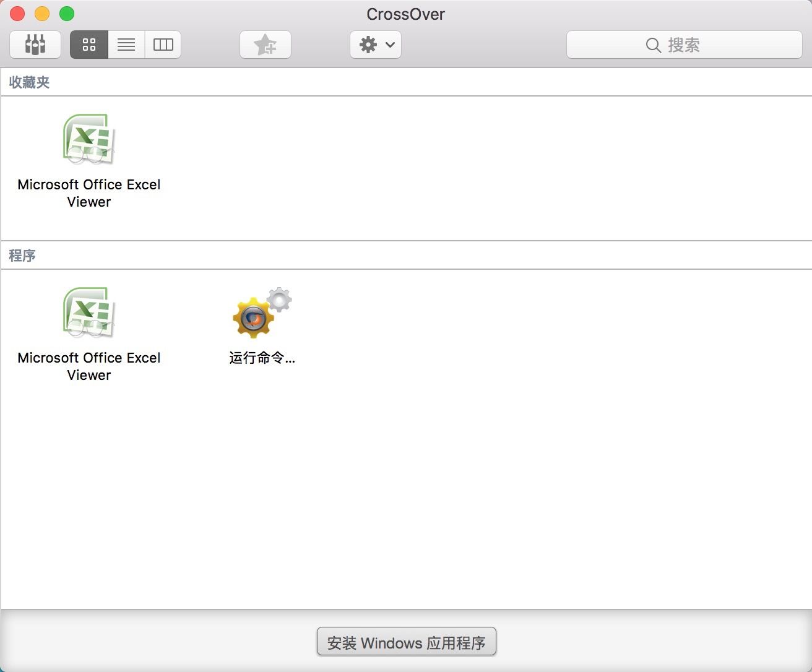Click the green zoom window button
Image resolution: width=812 pixels, height=672 pixels.
[x=67, y=14]
